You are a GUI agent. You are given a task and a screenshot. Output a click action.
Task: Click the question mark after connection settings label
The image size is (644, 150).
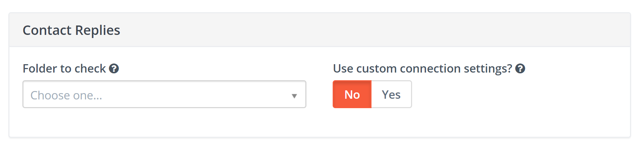coord(520,68)
